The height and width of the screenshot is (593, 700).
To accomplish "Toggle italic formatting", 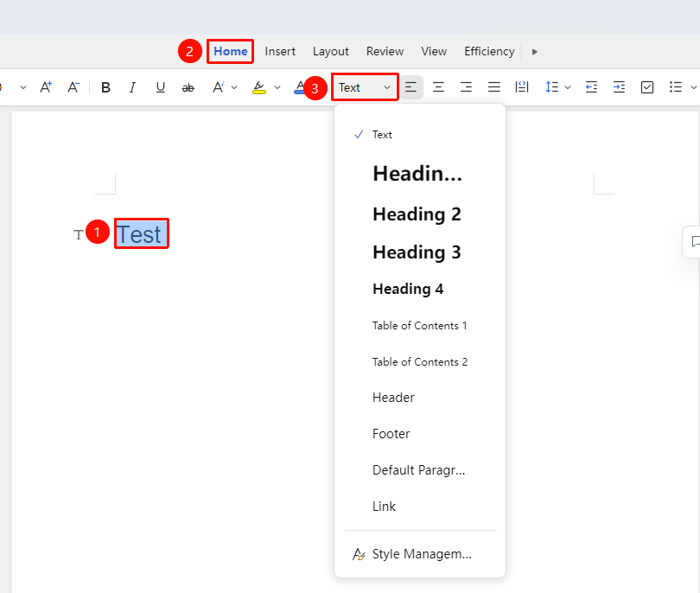I will pyautogui.click(x=132, y=87).
